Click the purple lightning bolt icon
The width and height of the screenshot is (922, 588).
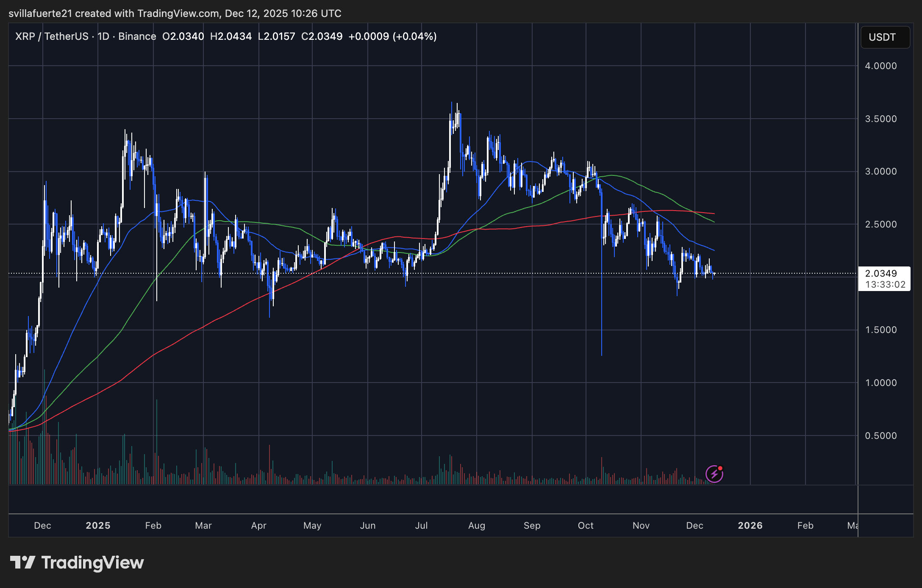[714, 474]
